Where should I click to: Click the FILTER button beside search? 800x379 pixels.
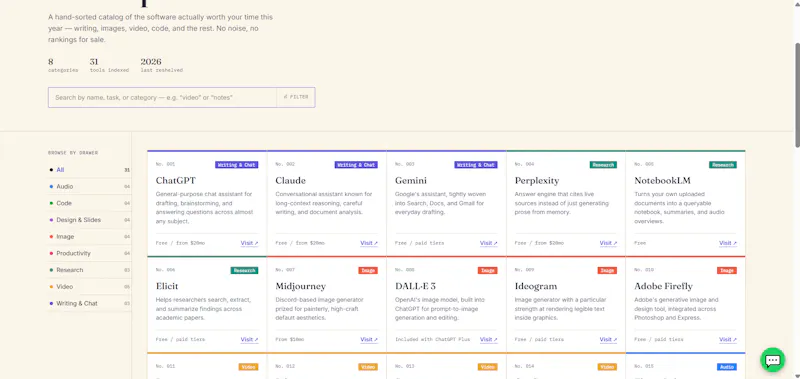[296, 97]
